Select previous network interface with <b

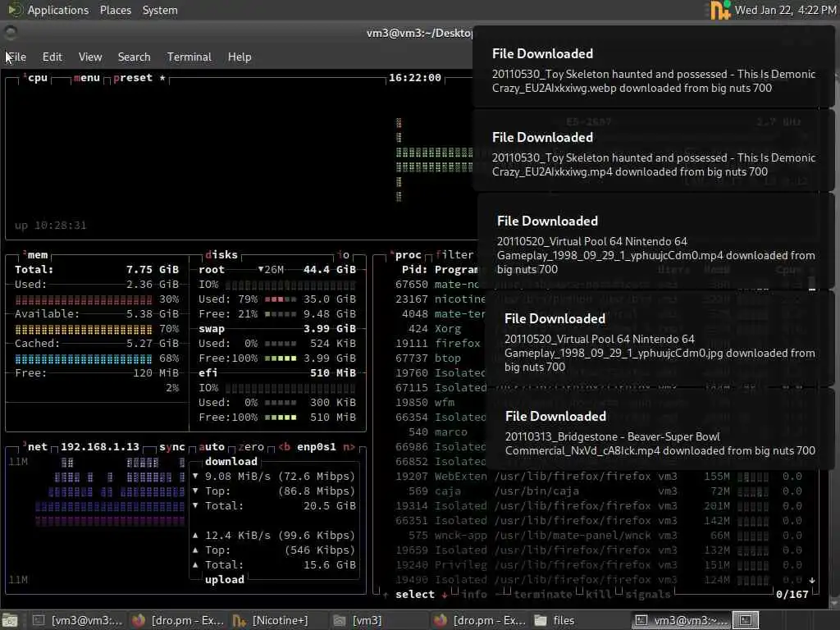[284, 447]
